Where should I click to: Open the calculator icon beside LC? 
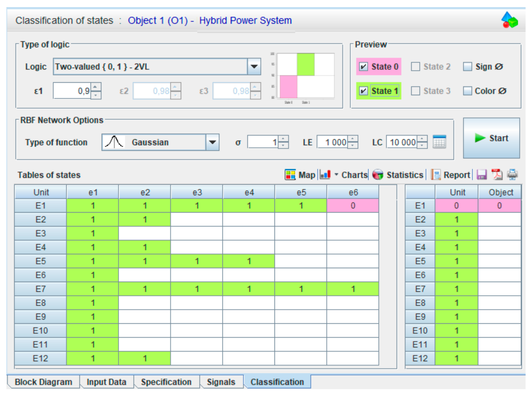pyautogui.click(x=439, y=142)
